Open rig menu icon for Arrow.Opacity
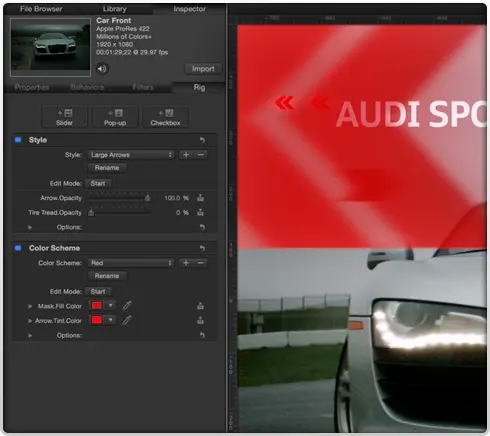This screenshot has height=436, width=490. click(x=200, y=198)
